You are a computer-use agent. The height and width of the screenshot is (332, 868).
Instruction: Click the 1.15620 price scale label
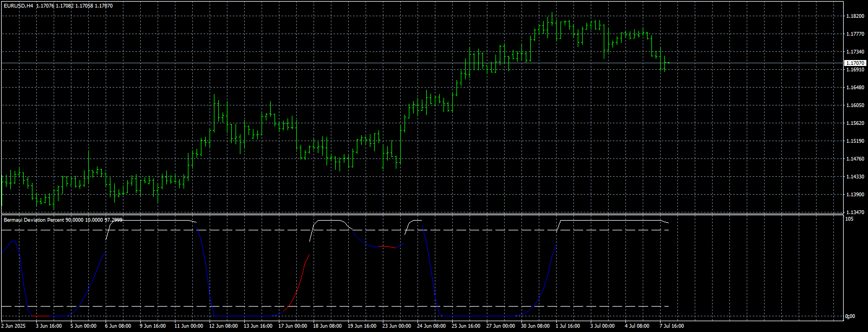click(x=855, y=123)
